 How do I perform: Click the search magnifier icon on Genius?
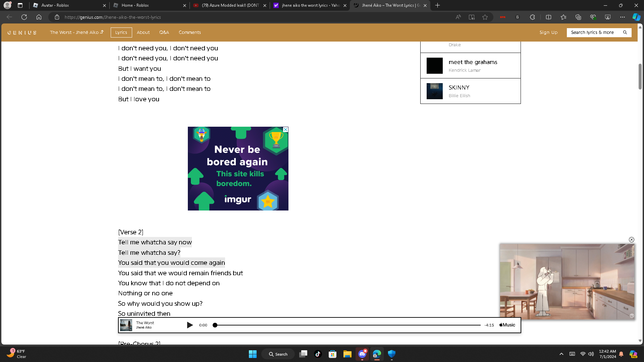(x=625, y=33)
